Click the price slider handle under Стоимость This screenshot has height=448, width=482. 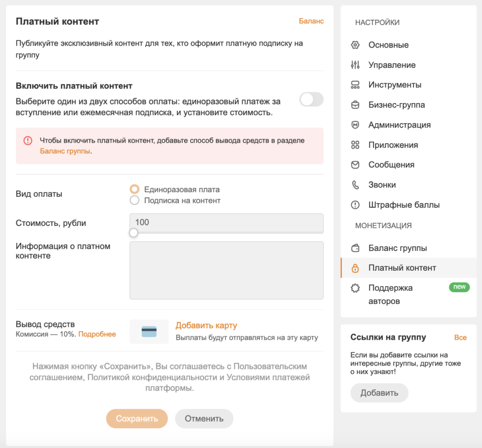(134, 232)
